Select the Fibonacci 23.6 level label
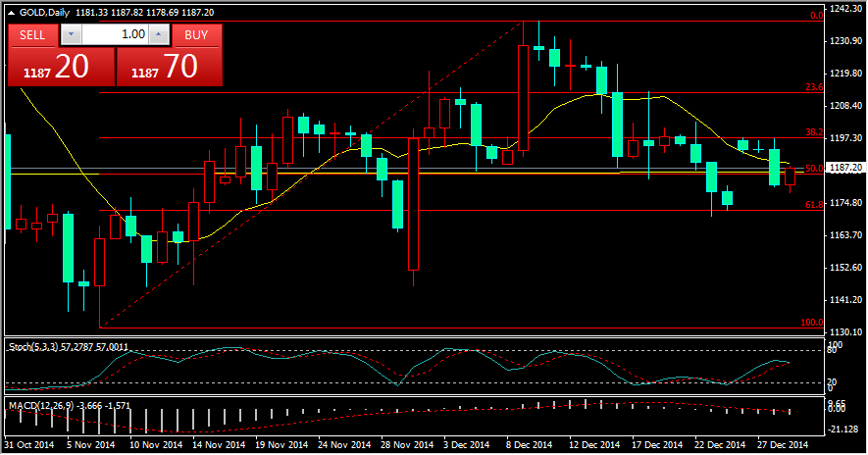The image size is (868, 455). [813, 88]
